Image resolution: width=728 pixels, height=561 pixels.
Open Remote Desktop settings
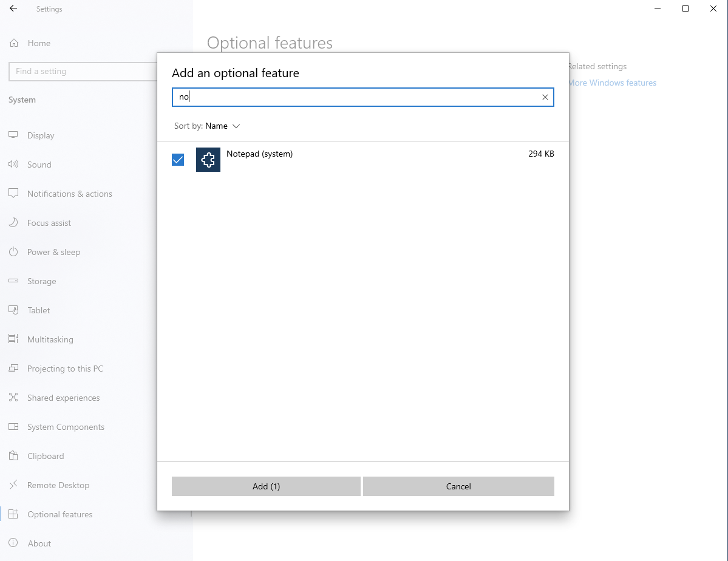point(58,485)
